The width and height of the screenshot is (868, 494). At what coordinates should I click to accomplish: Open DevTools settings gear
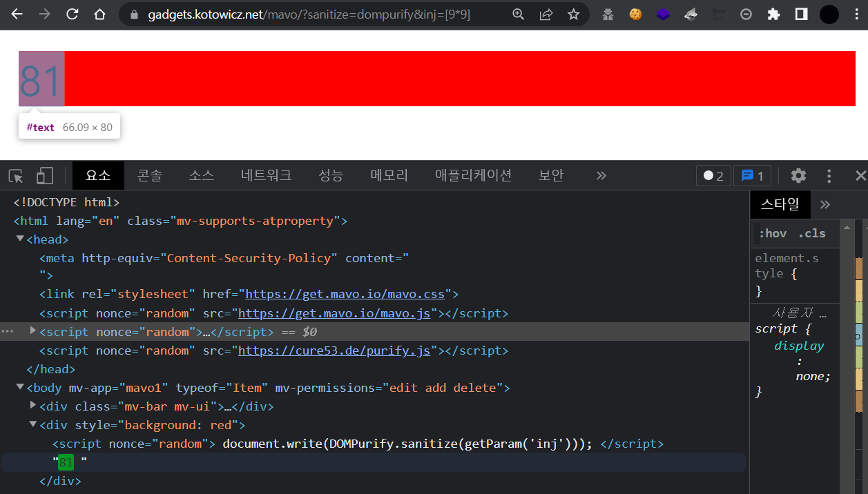tap(798, 176)
